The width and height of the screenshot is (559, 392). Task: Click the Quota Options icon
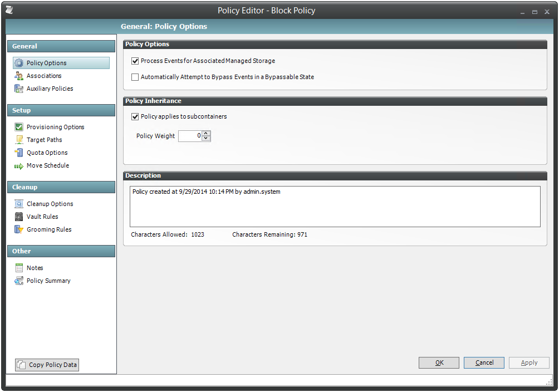(x=19, y=153)
